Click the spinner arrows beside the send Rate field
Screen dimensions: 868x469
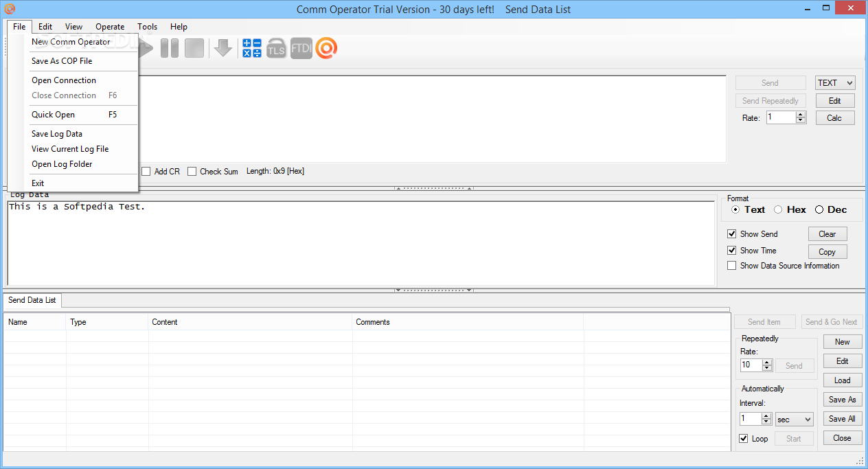tap(800, 117)
